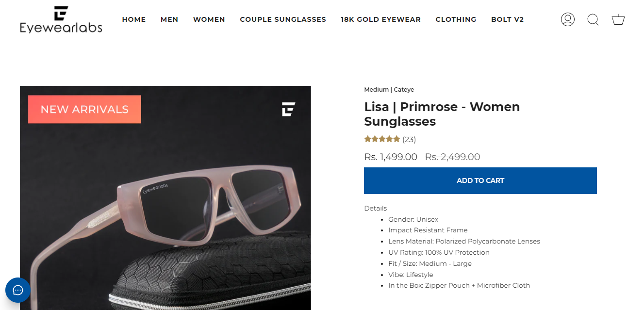Image resolution: width=644 pixels, height=310 pixels.
Task: Click the five-star rating stars
Action: (382, 139)
